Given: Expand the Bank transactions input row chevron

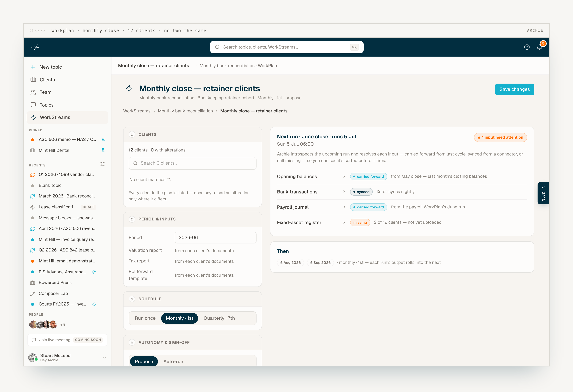Looking at the screenshot, I should click(x=344, y=192).
